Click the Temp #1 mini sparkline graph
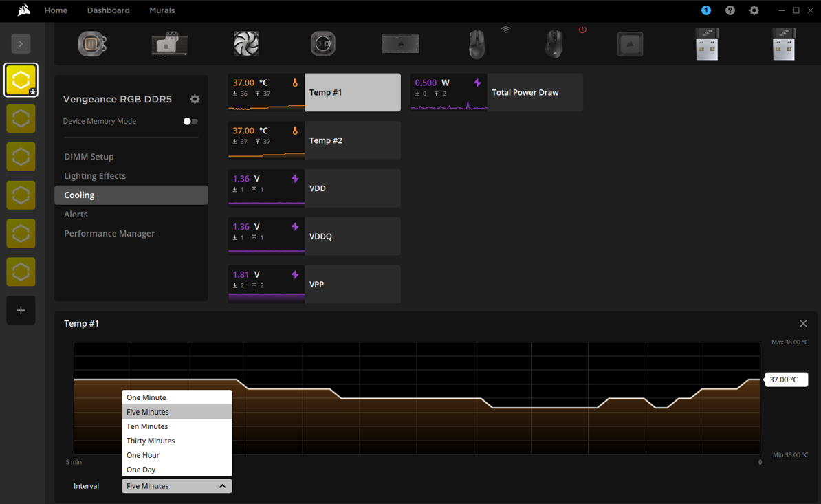Screen dimensions: 821x504 pos(267,107)
